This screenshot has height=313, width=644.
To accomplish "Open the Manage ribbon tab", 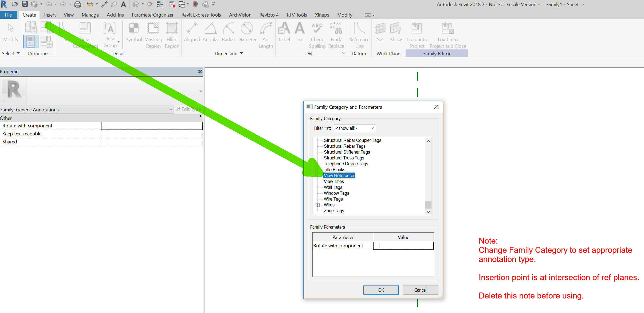I will coord(90,15).
